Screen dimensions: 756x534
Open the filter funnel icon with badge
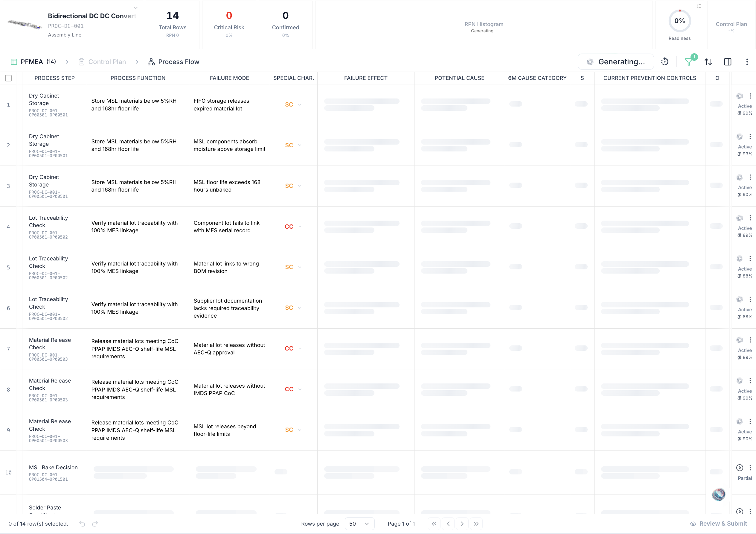tap(688, 62)
